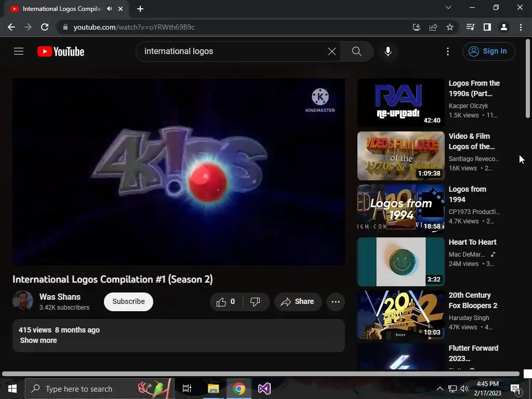Open 'Video & Film Logos of the...' title
Image resolution: width=532 pixels, height=399 pixels.
tap(472, 141)
